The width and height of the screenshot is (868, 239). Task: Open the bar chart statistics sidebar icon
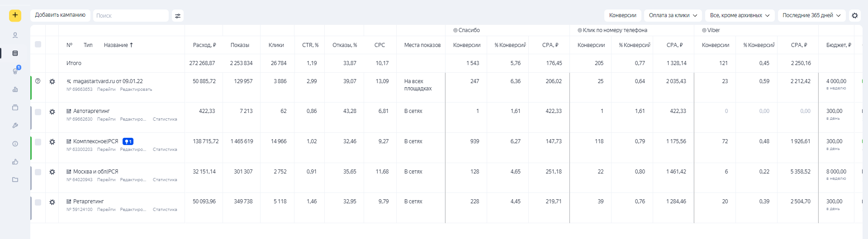tap(15, 89)
